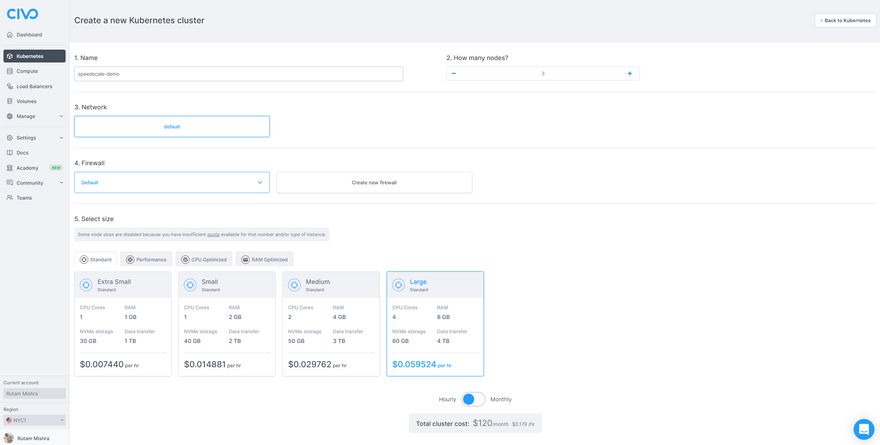Increase node count with plus button
This screenshot has height=445, width=880.
(x=629, y=74)
